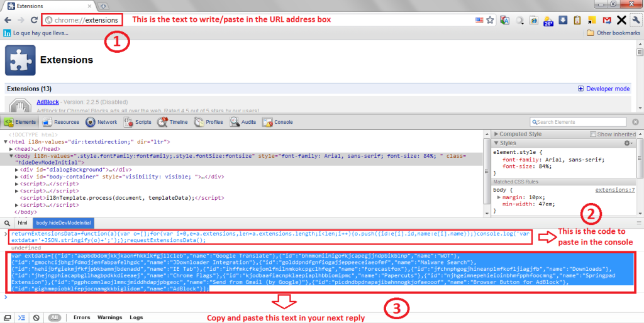Click the black X AdBlock button icon
The height and width of the screenshot is (323, 644).
pos(621,19)
